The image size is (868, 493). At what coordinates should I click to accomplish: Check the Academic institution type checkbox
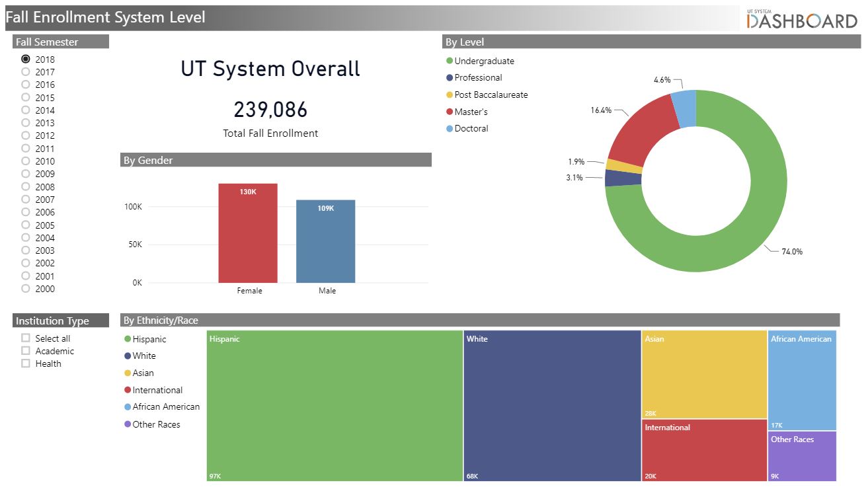point(26,350)
